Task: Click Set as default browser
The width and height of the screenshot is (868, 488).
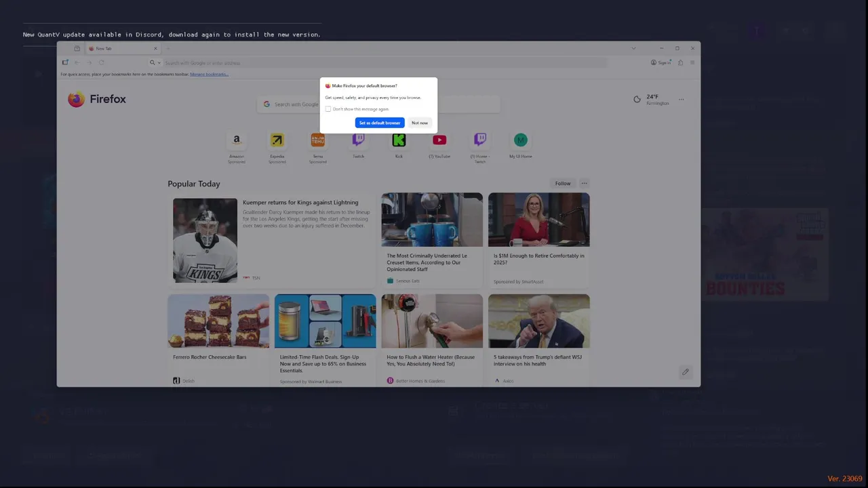Action: (380, 123)
